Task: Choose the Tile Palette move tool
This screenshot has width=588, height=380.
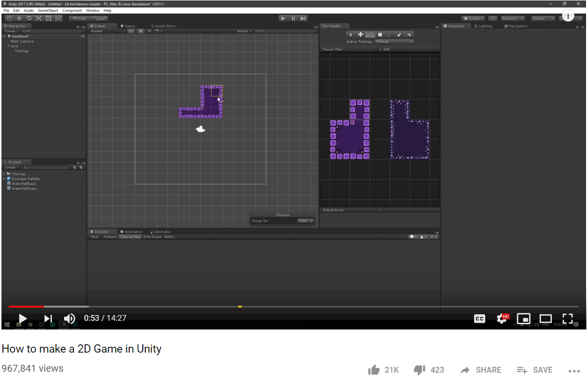Action: [x=361, y=35]
